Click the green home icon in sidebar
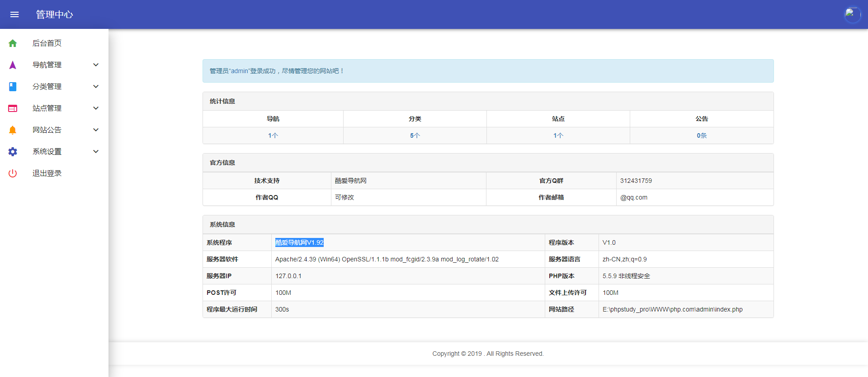868x377 pixels. coord(13,43)
